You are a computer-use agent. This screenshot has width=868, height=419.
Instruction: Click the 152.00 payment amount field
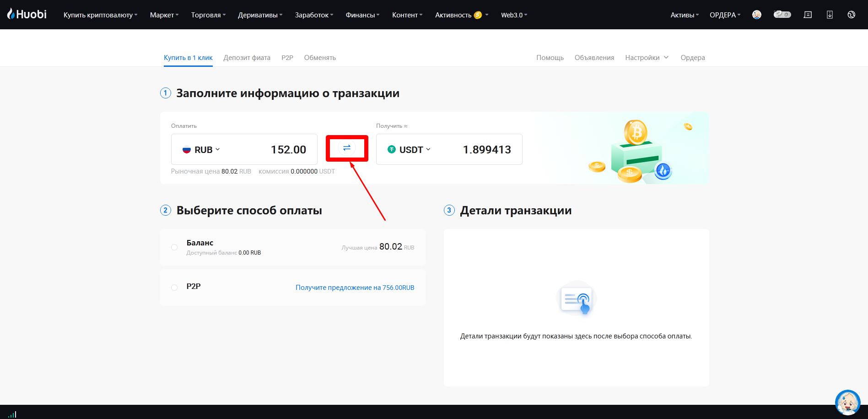click(x=289, y=149)
